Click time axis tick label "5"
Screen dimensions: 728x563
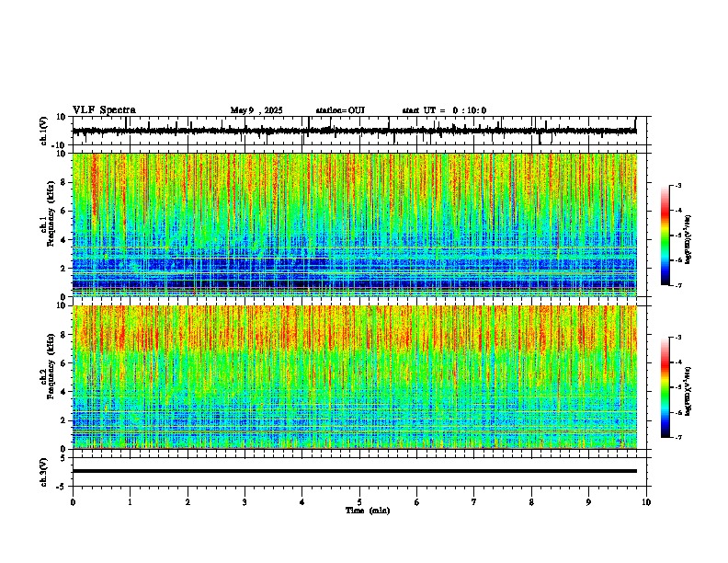click(x=359, y=502)
